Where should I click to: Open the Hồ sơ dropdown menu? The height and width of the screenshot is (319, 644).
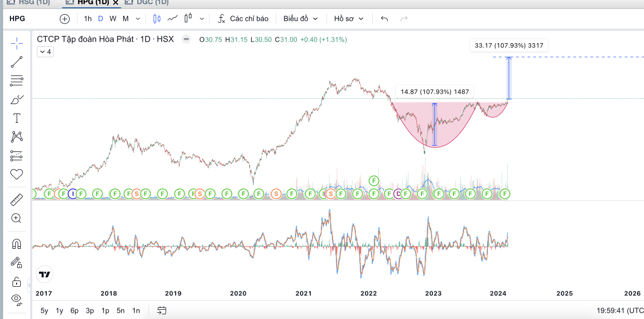point(348,19)
